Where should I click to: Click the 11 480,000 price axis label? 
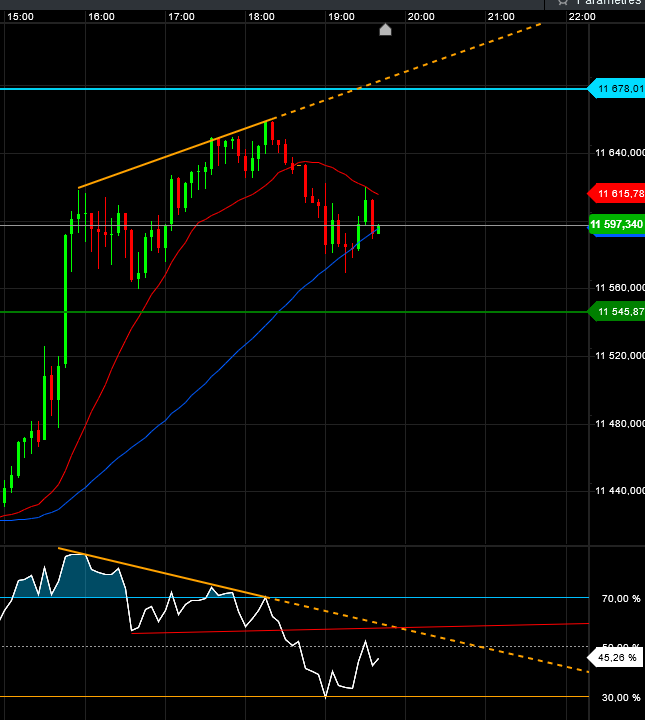[x=620, y=423]
